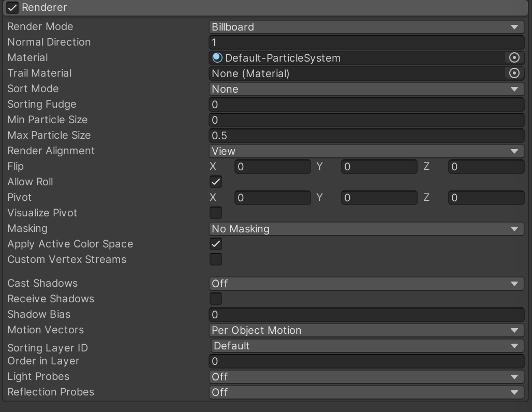Turn on Receive Shadows
The height and width of the screenshot is (412, 532).
[215, 299]
